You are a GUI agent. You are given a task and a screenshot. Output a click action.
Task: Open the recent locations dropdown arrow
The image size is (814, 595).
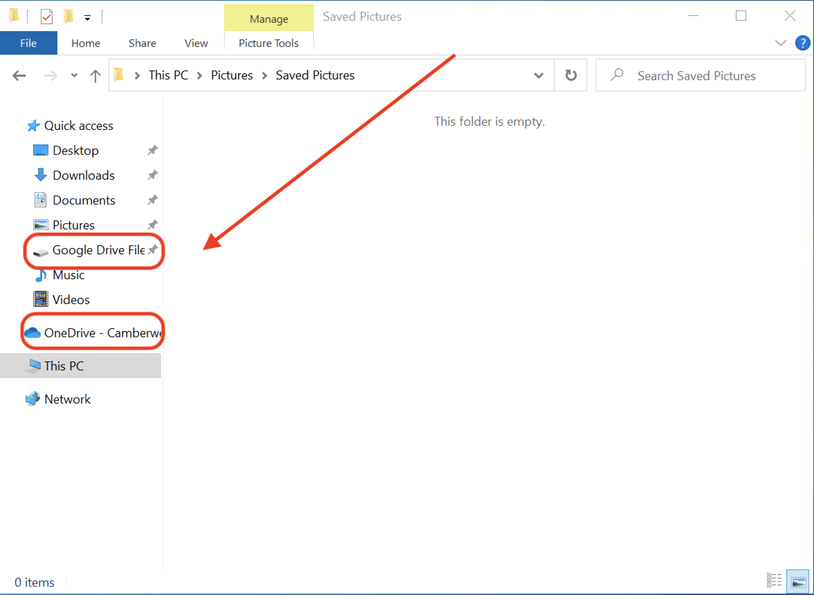(x=74, y=76)
